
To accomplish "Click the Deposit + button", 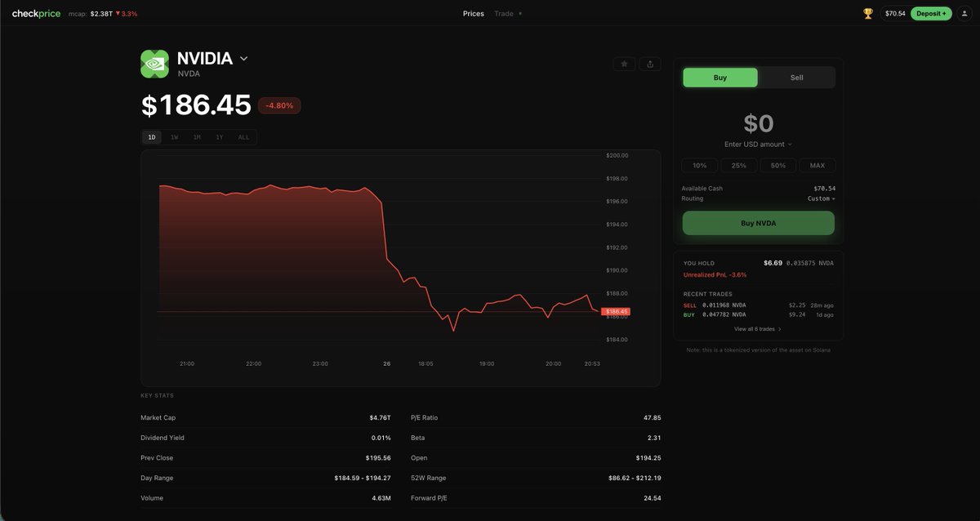I will click(x=931, y=13).
